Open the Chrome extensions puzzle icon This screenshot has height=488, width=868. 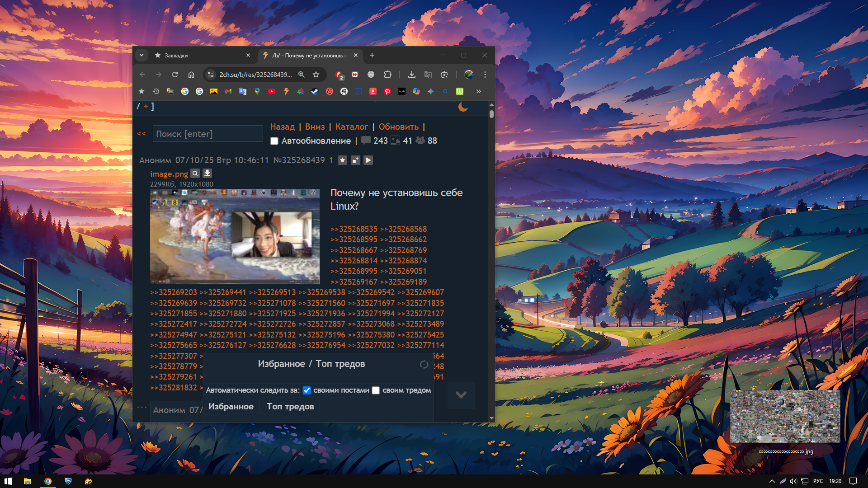pos(387,75)
